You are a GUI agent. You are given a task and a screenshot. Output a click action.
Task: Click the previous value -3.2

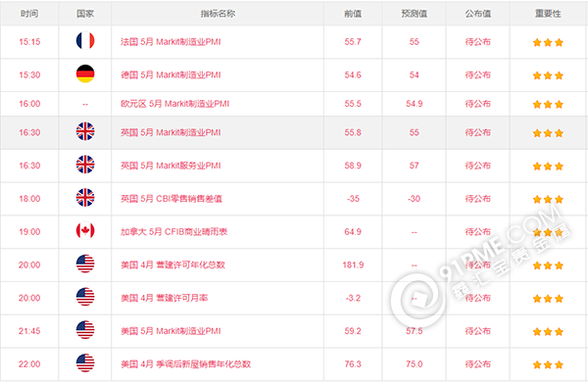353,298
